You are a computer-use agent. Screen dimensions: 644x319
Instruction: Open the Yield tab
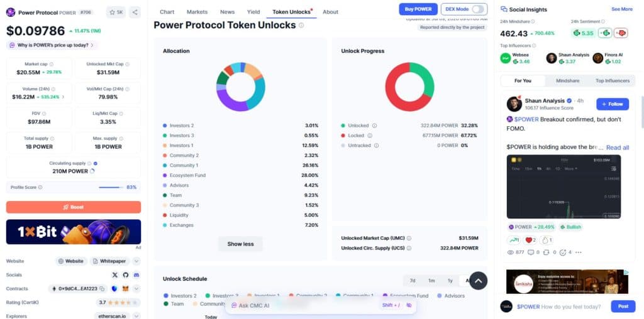point(253,12)
